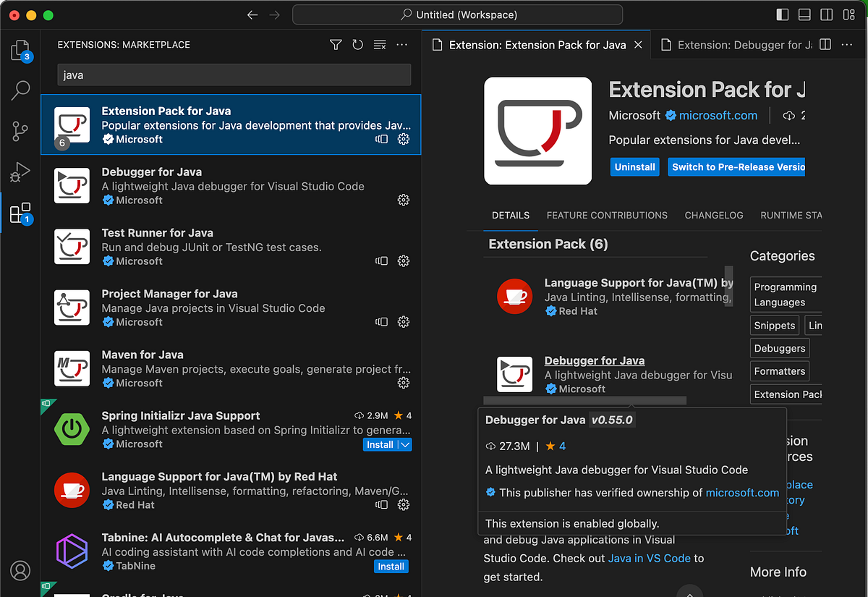This screenshot has height=597, width=868.
Task: Open the editor More Actions menu
Action: coord(846,44)
